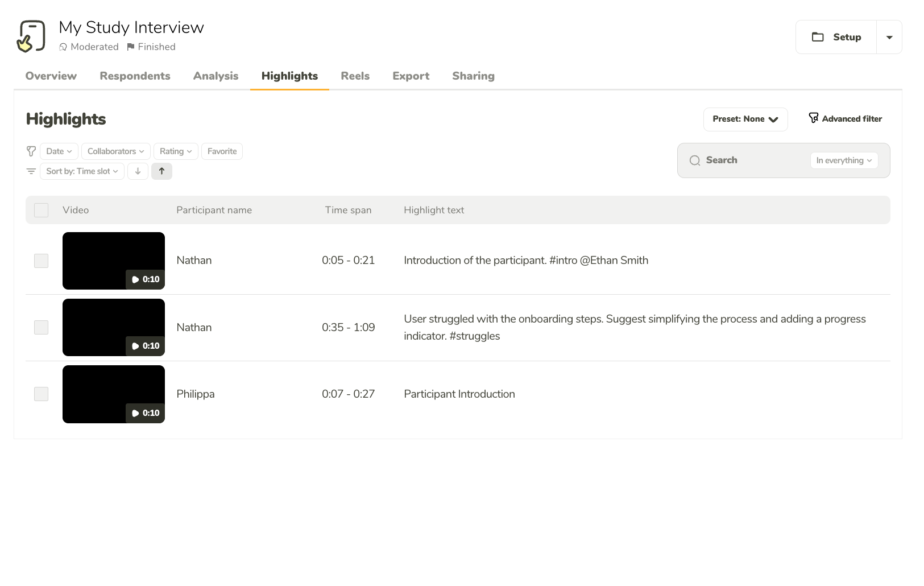The height and width of the screenshot is (586, 924).
Task: Open the Preset: None dropdown
Action: tap(745, 119)
